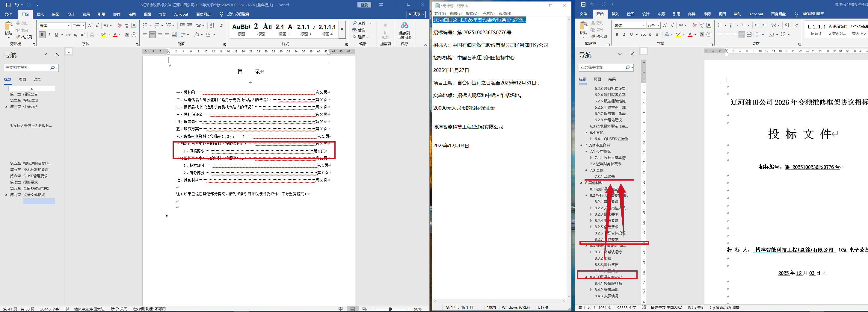Decrease indent in left Word window
This screenshot has width=868, height=312.
[x=182, y=25]
